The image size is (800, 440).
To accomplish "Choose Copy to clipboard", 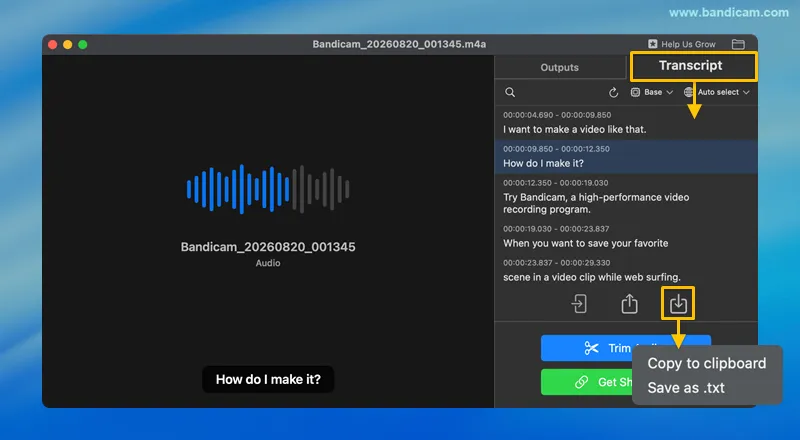I will tap(707, 363).
